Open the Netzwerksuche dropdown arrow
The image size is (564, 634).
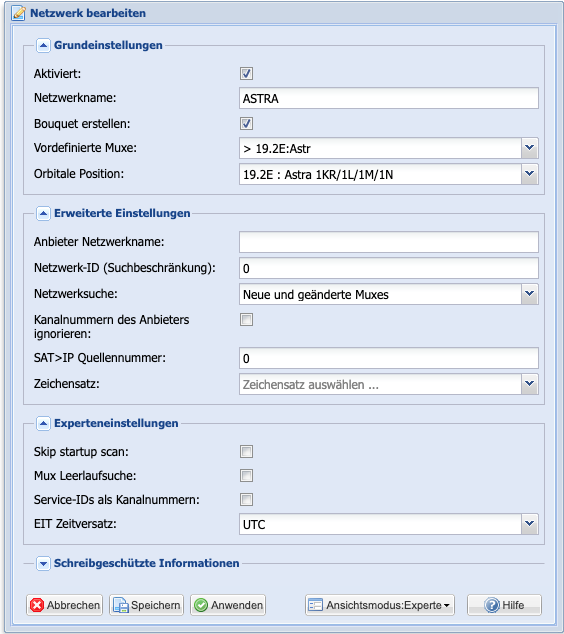tap(530, 294)
